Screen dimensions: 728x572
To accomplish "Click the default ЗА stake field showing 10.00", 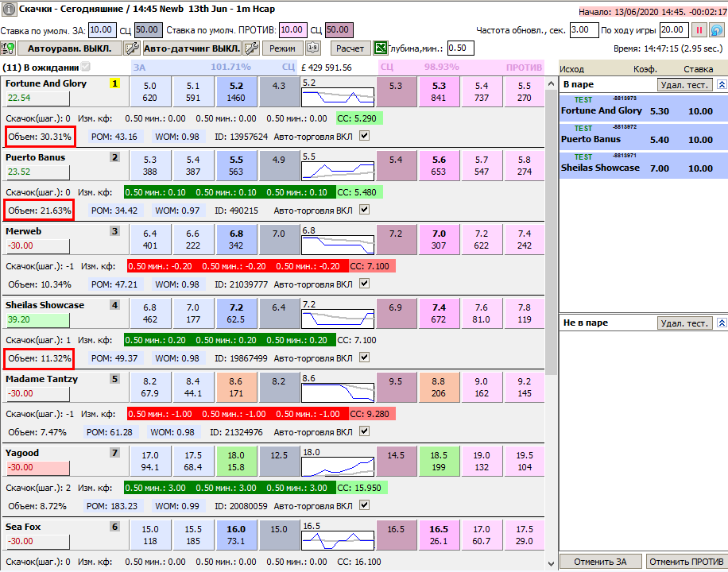I will [x=102, y=30].
